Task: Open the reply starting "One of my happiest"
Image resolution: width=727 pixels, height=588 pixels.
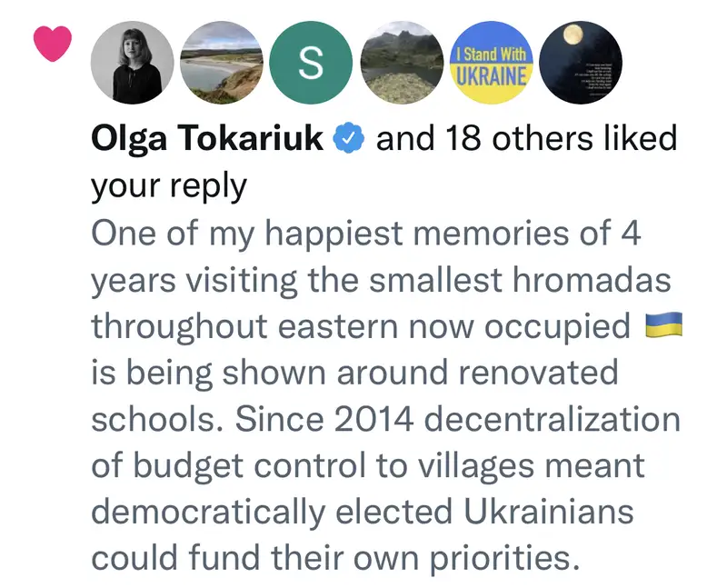Action: tap(365, 233)
